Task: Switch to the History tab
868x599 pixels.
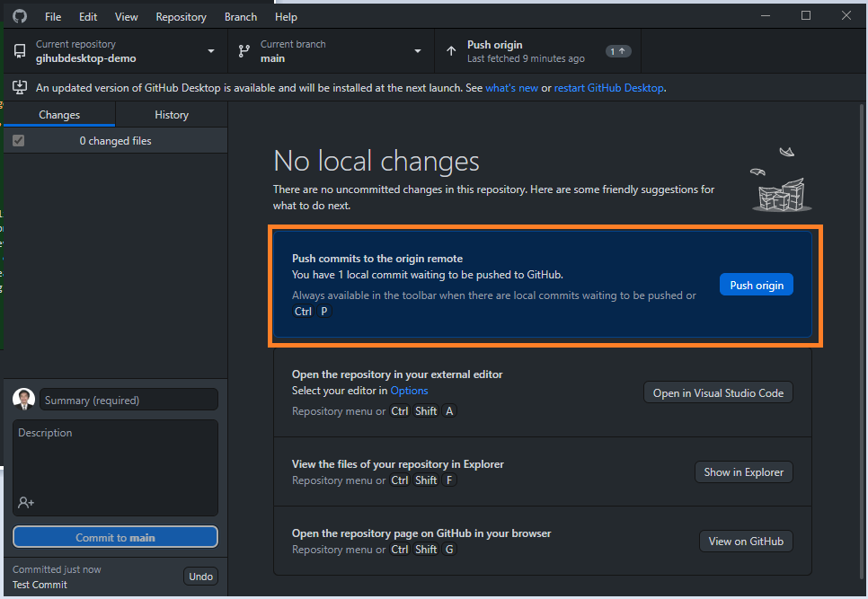Action: coord(172,114)
